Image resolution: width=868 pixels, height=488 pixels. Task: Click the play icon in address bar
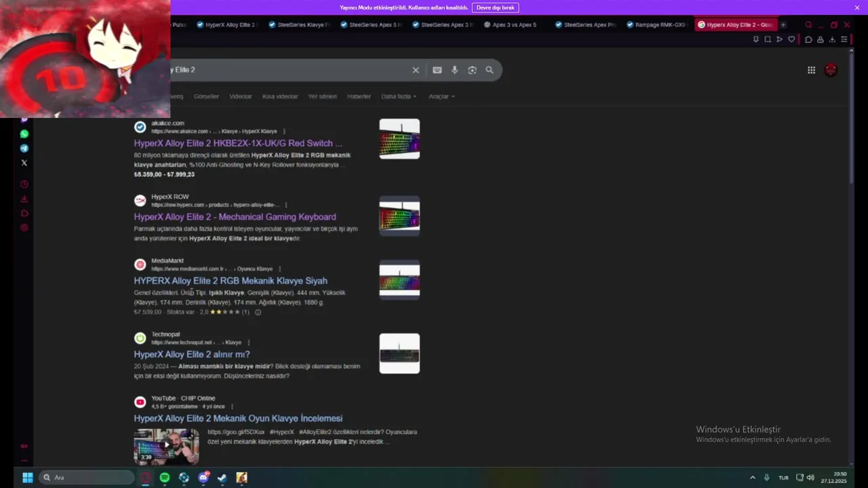(779, 39)
